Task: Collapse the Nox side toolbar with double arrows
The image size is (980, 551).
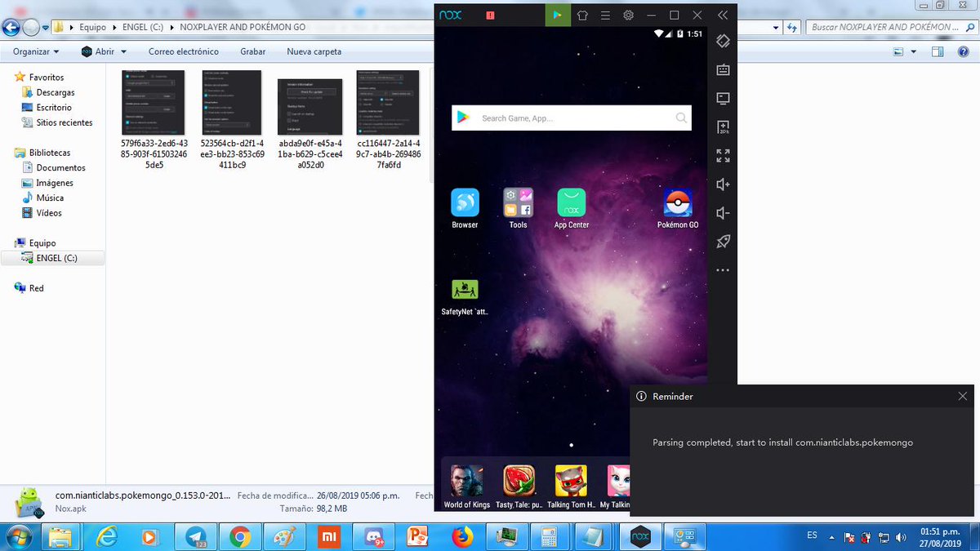Action: pyautogui.click(x=723, y=15)
